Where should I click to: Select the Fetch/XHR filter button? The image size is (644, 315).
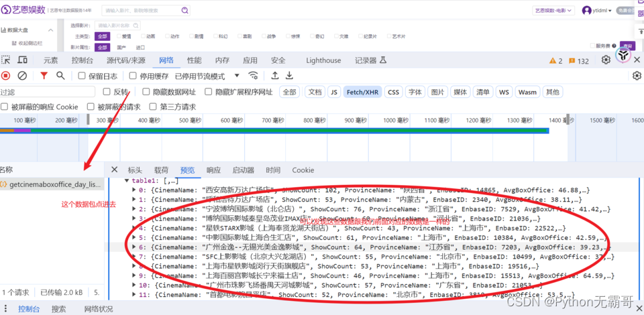363,92
